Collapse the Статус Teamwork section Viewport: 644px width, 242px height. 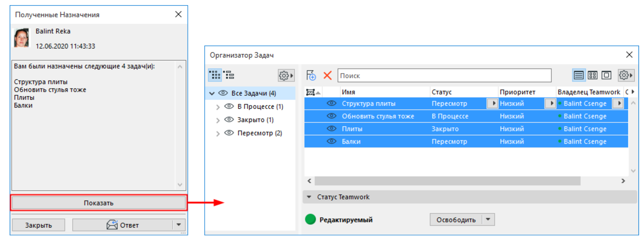click(309, 197)
